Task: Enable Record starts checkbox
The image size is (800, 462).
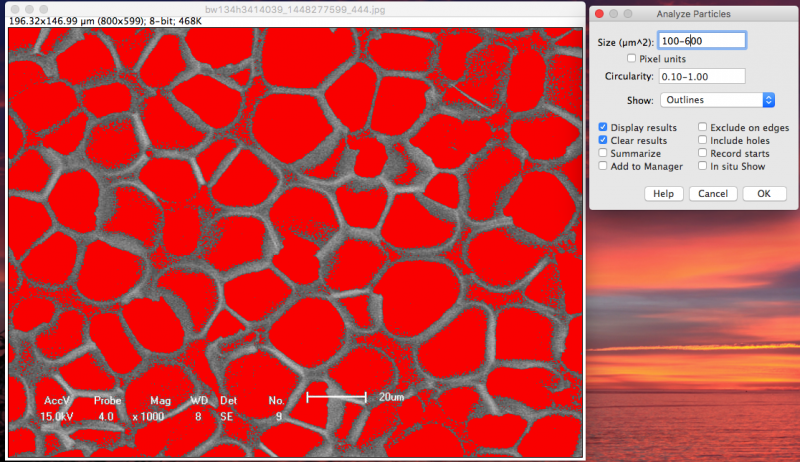Action: (703, 153)
